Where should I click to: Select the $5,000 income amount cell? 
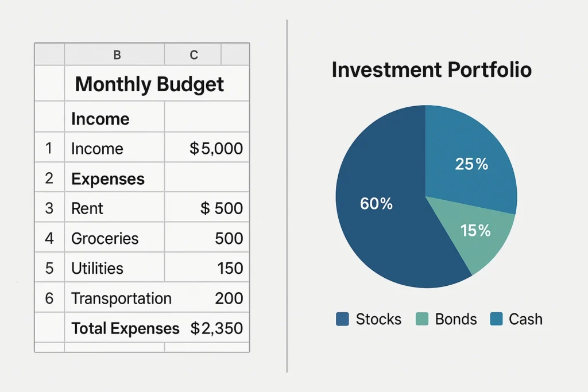pyautogui.click(x=216, y=149)
